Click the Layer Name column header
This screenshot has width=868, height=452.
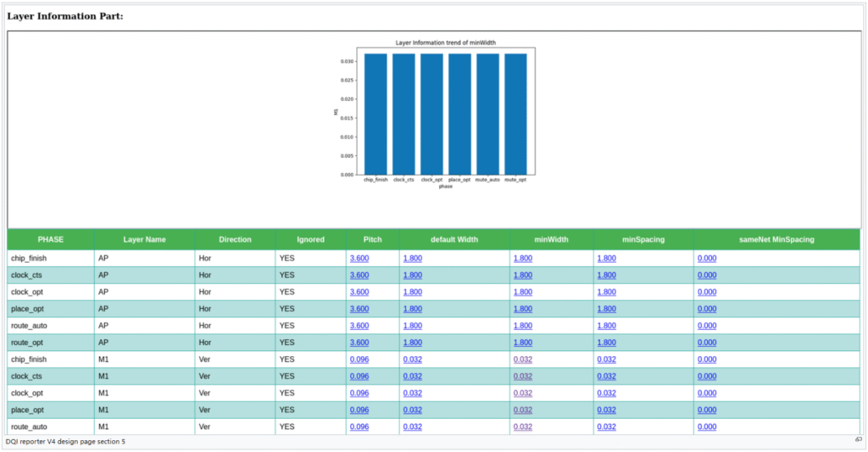pyautogui.click(x=144, y=240)
